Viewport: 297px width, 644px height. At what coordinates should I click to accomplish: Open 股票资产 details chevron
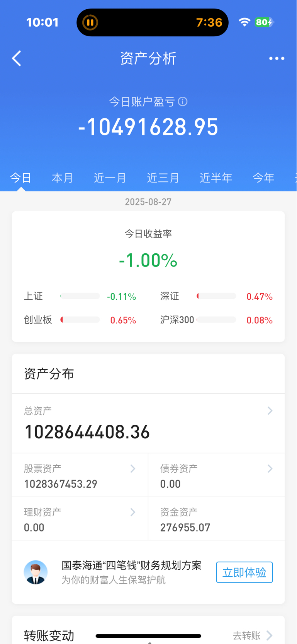point(133,468)
